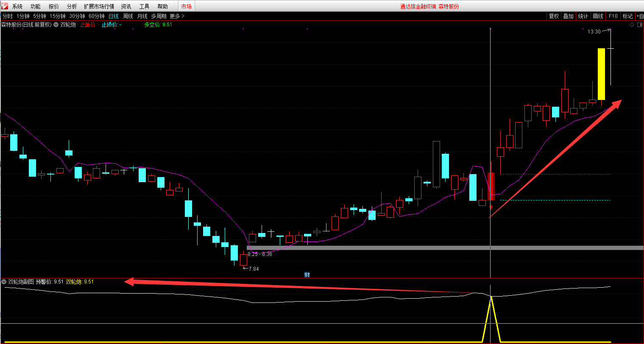
Task: Select the 60分钟 period
Action: point(97,16)
